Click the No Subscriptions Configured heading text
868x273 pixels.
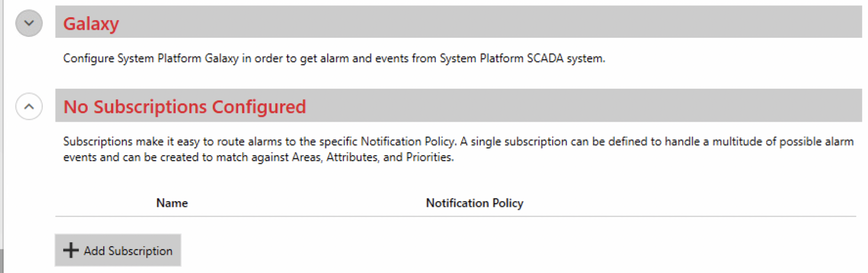[184, 106]
